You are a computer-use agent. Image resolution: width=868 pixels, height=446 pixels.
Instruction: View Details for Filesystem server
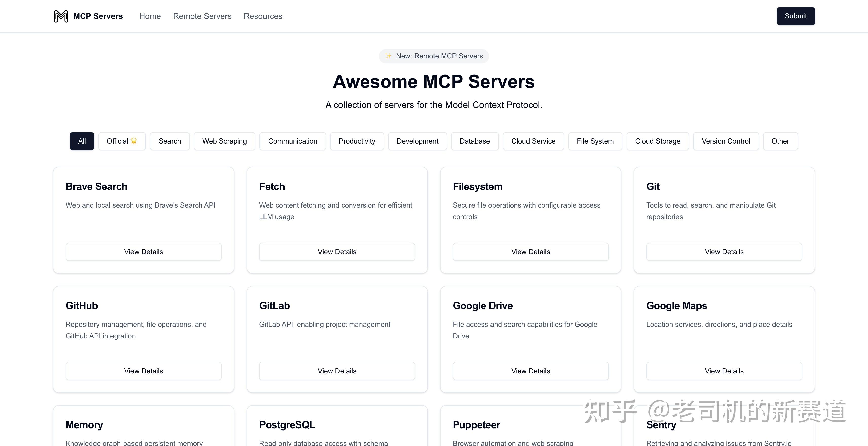point(530,252)
